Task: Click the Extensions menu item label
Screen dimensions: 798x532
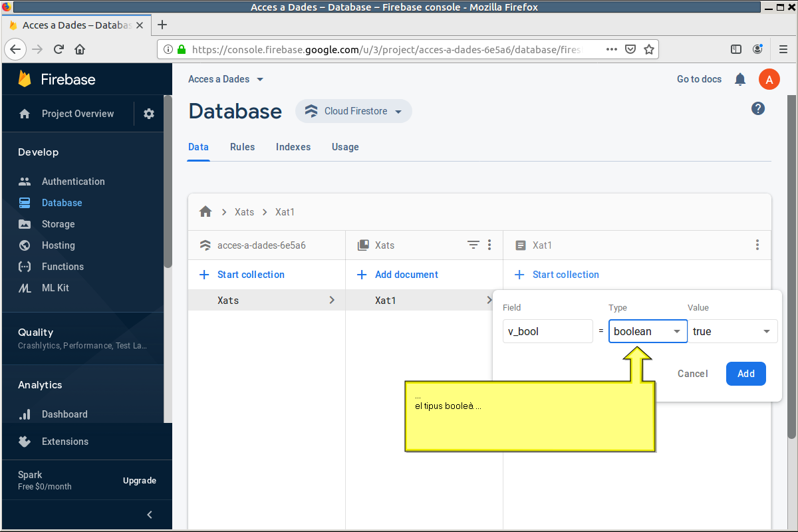Action: (x=65, y=442)
